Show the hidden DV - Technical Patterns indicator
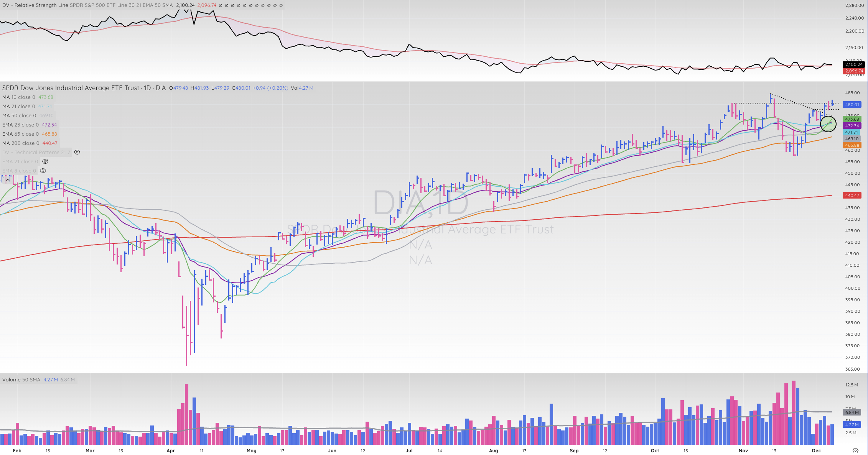 (77, 152)
